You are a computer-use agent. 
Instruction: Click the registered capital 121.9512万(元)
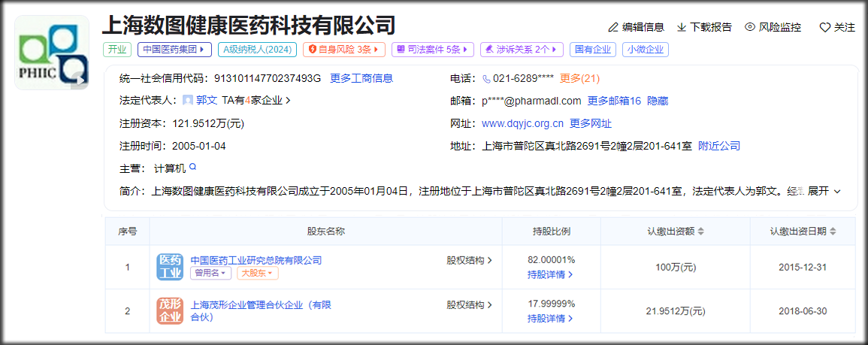pos(208,123)
